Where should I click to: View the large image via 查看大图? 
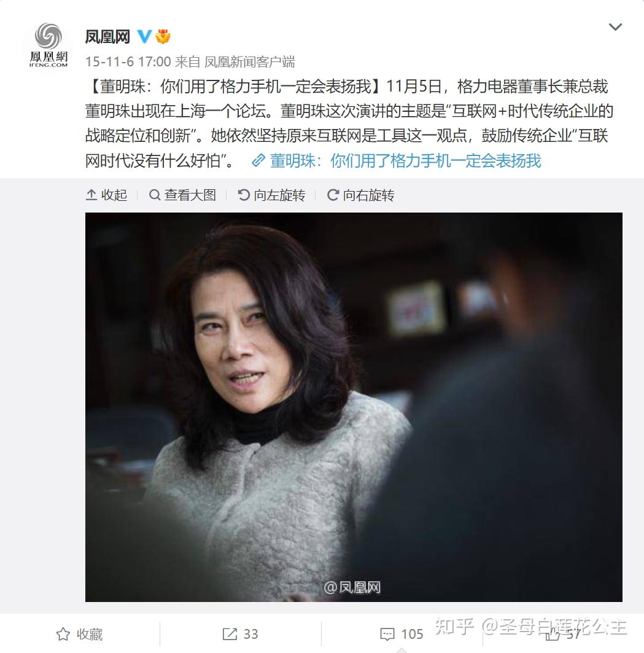point(182,195)
